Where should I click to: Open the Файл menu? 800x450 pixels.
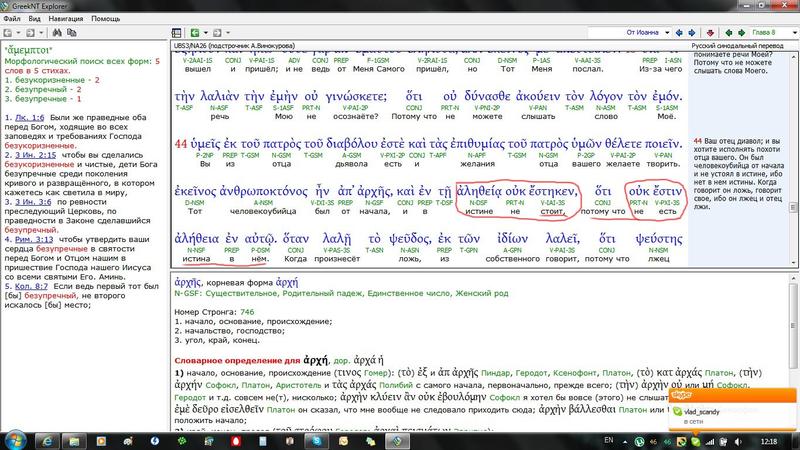tap(13, 18)
